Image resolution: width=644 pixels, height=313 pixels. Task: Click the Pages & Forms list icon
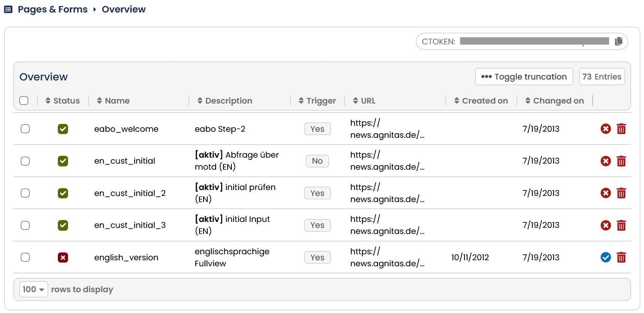[x=8, y=9]
